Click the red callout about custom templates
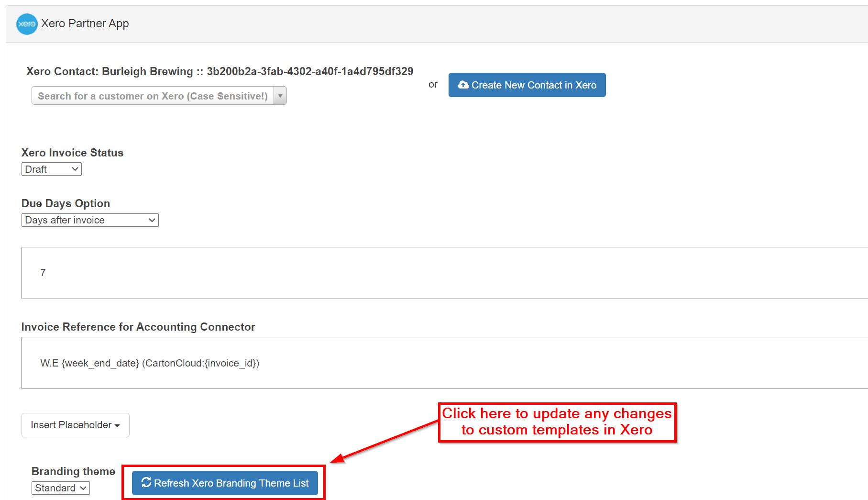The height and width of the screenshot is (500, 868). tap(557, 422)
